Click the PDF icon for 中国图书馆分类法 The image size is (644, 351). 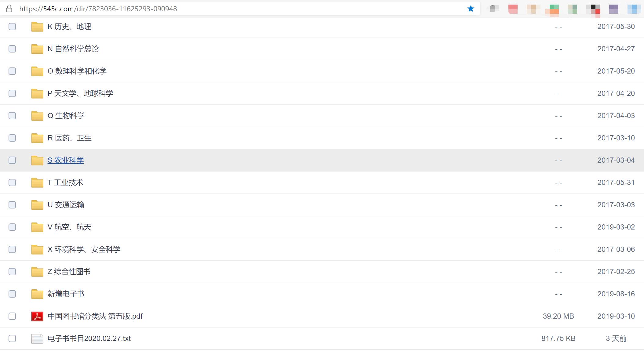37,316
